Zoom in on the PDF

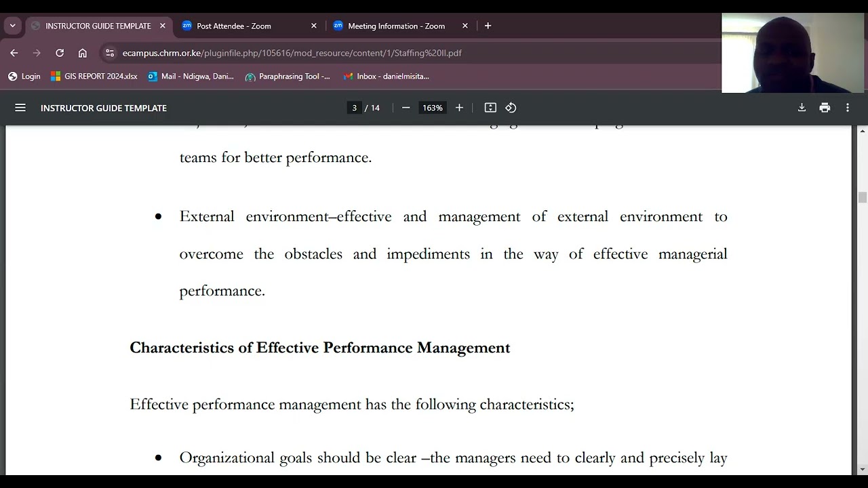coord(459,108)
